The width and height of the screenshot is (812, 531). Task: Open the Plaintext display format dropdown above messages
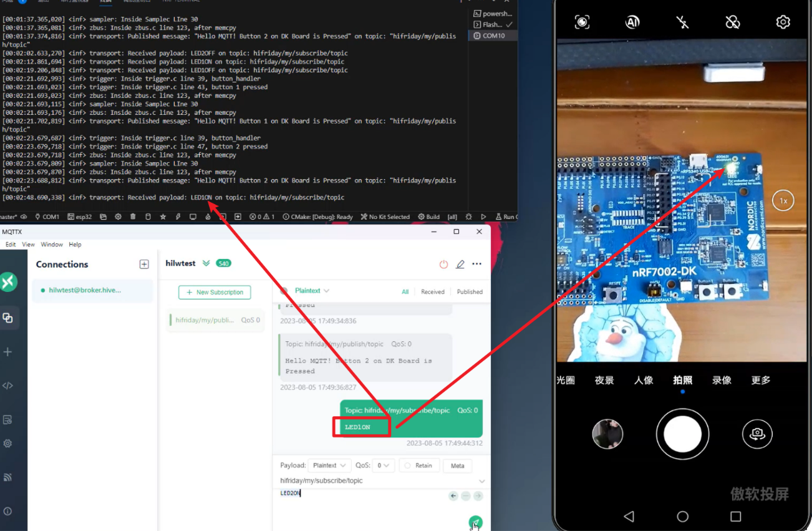[312, 291]
